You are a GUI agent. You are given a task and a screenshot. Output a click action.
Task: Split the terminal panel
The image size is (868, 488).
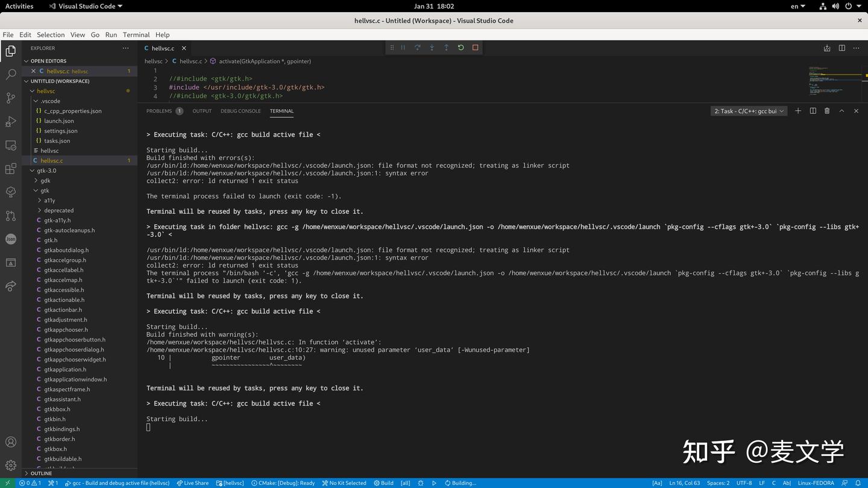(812, 111)
